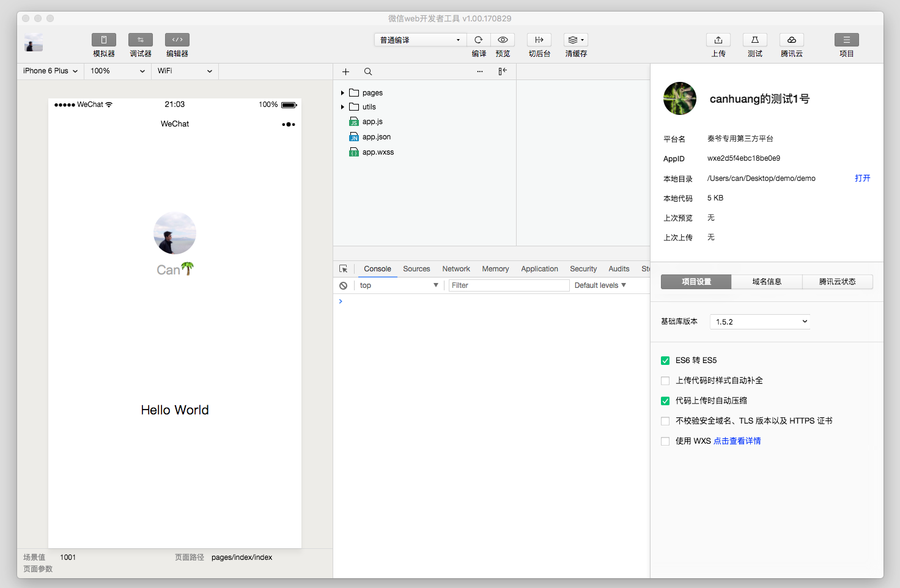The image size is (900, 588).
Task: Click the search icon in file panel
Action: point(368,72)
